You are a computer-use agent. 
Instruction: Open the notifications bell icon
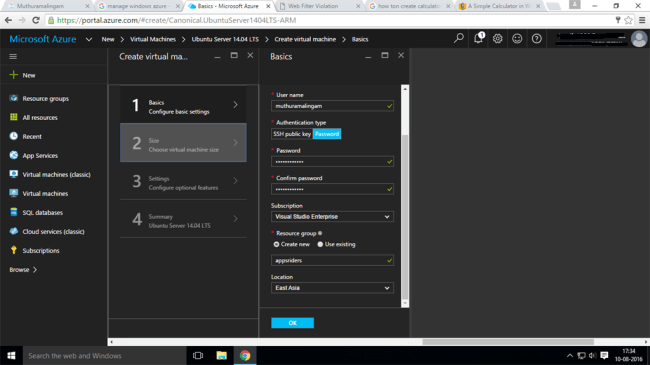[x=478, y=38]
